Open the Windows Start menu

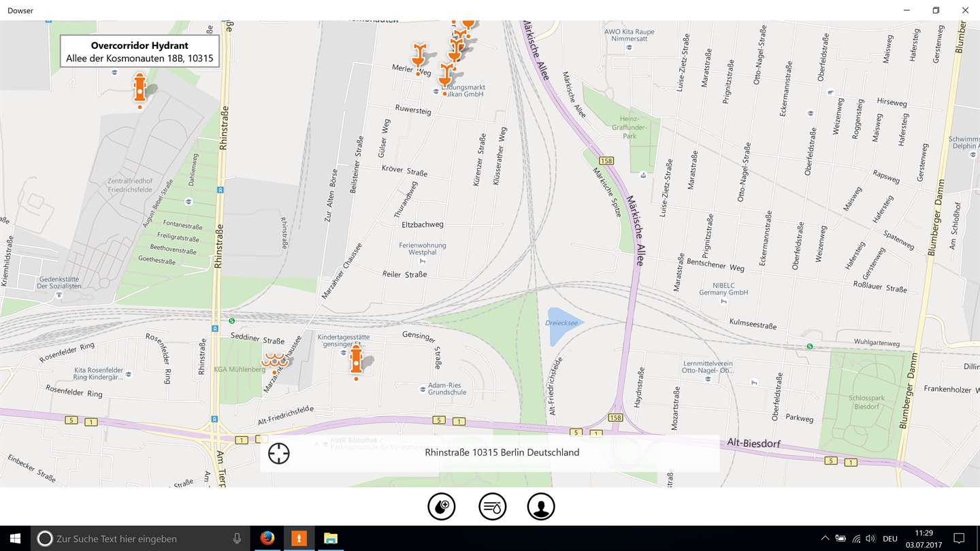pyautogui.click(x=15, y=538)
